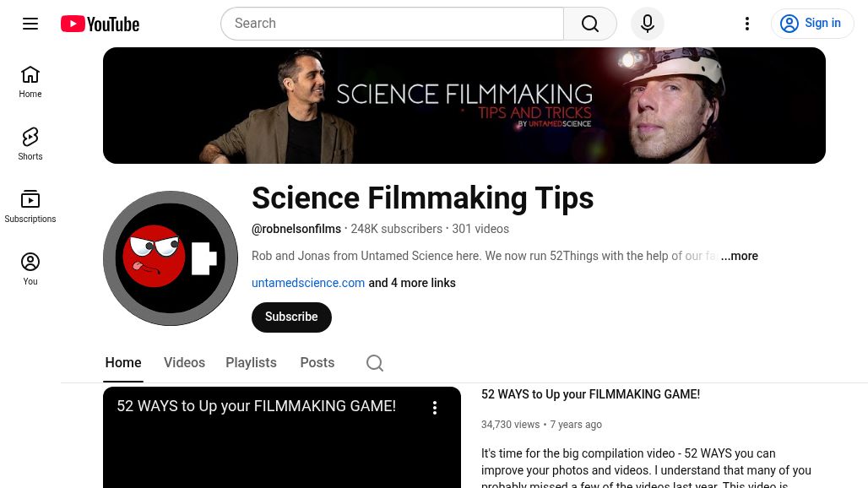The height and width of the screenshot is (488, 868).
Task: Click the featured video description text
Action: pyautogui.click(x=646, y=469)
